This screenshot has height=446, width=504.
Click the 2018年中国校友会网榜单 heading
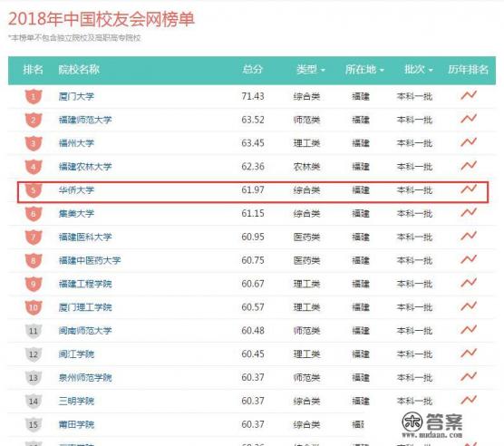pos(102,19)
